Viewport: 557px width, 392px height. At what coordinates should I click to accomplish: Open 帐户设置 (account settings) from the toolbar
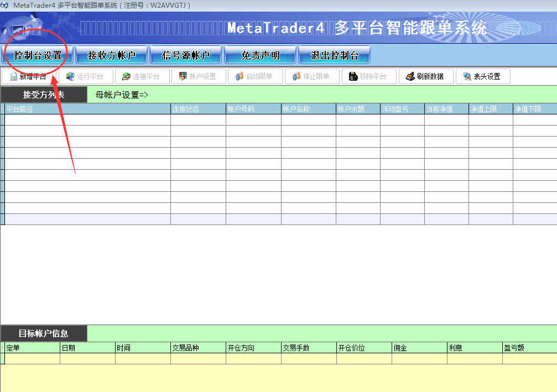[199, 76]
